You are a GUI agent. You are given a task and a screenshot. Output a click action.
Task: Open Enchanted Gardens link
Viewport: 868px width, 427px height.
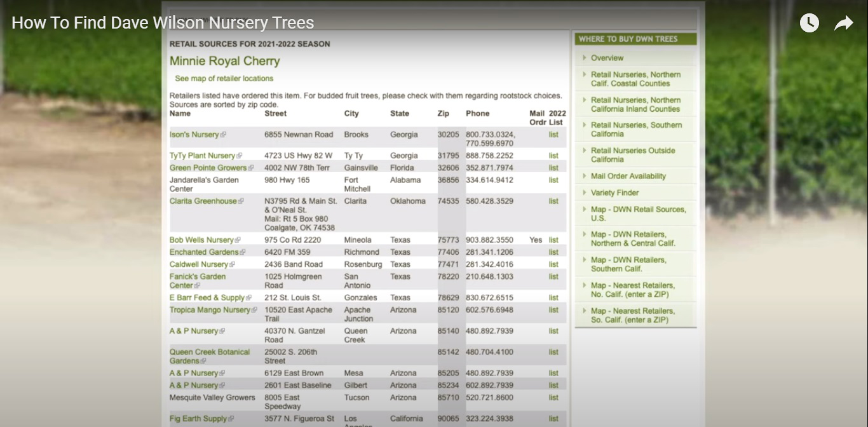[204, 252]
